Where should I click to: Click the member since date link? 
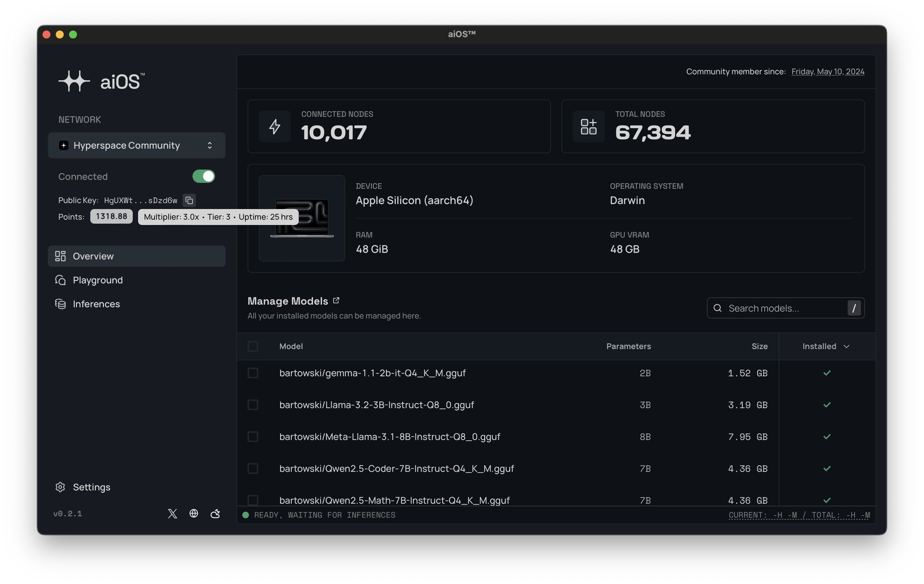click(828, 72)
